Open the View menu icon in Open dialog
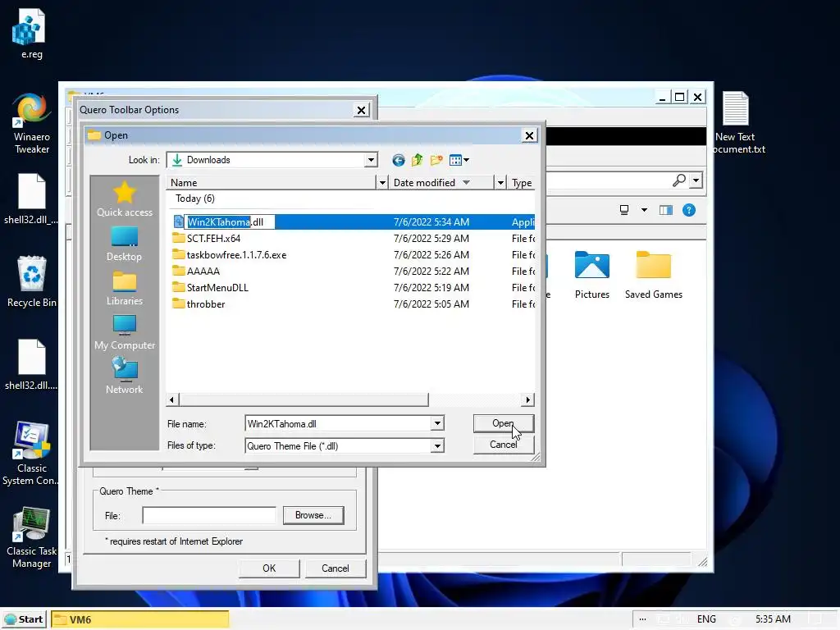This screenshot has height=630, width=840. 459,160
